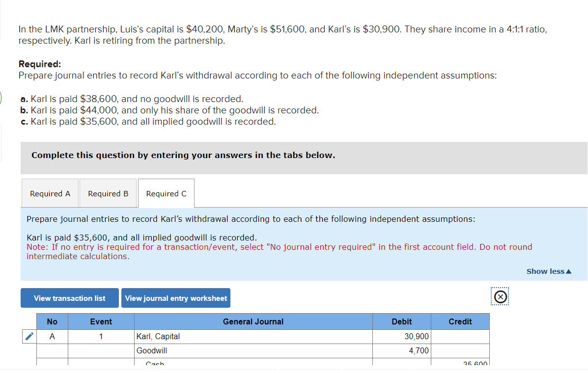Open the View transaction list

69,298
